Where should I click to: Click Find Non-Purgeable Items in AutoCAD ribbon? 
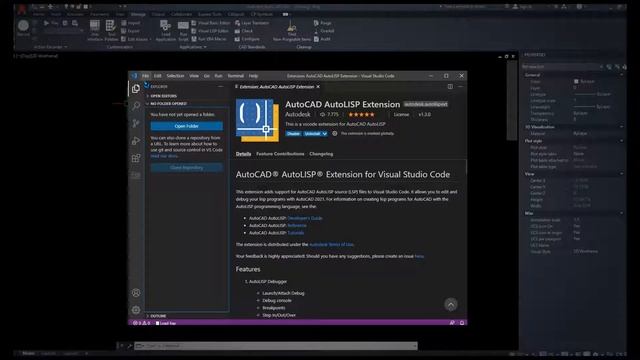pyautogui.click(x=292, y=31)
